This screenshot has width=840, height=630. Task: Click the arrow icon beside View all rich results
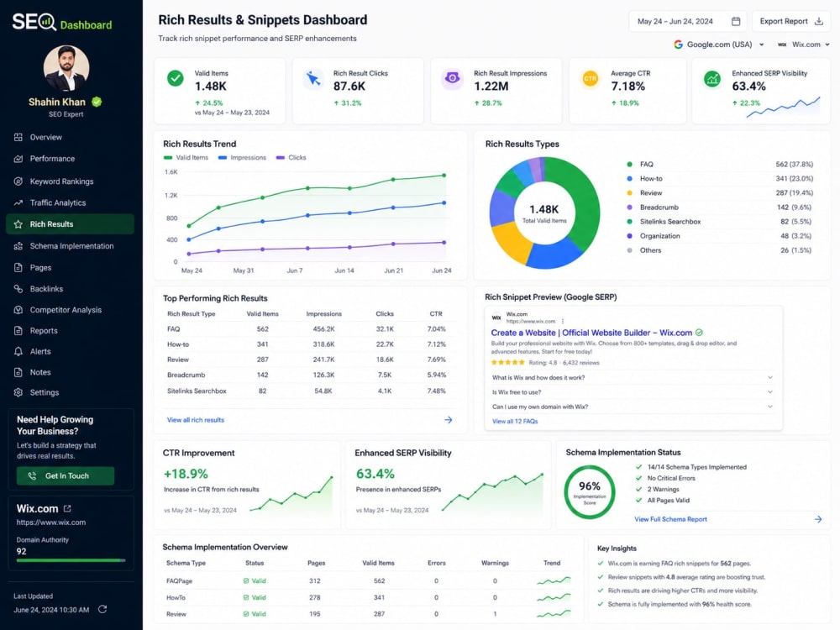449,420
